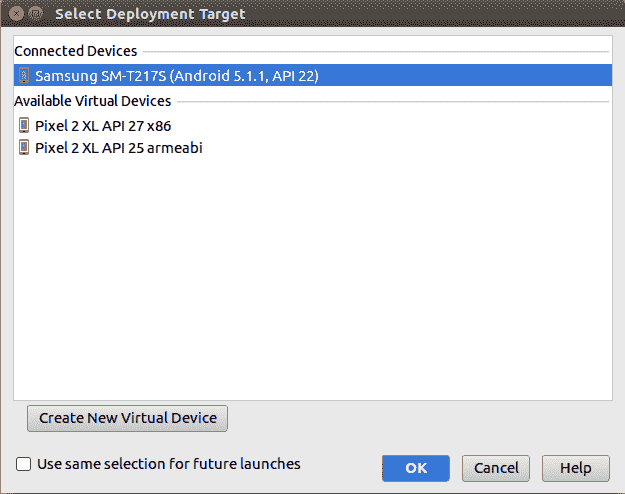625x494 pixels.
Task: Click the Create New Virtual Device button
Action: pos(128,418)
